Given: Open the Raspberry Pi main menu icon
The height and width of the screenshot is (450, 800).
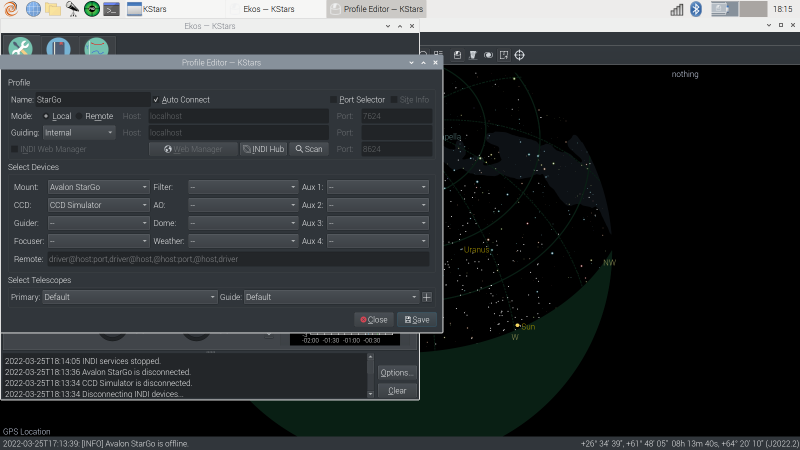Looking at the screenshot, I should [x=11, y=9].
